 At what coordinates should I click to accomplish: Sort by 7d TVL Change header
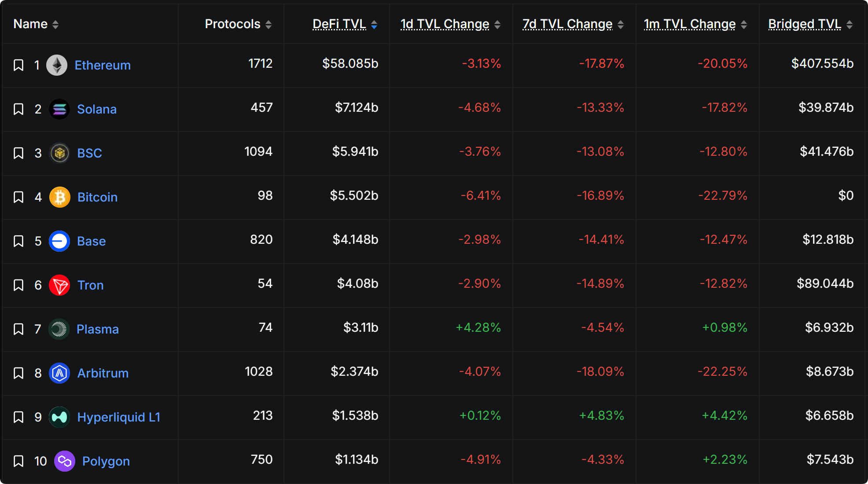tap(567, 24)
